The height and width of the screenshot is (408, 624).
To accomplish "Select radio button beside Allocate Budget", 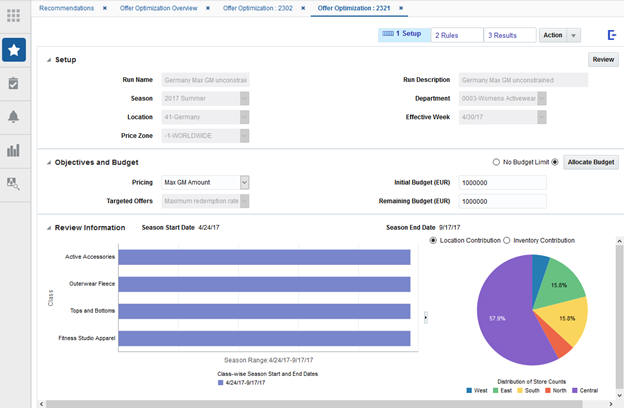I will 555,162.
